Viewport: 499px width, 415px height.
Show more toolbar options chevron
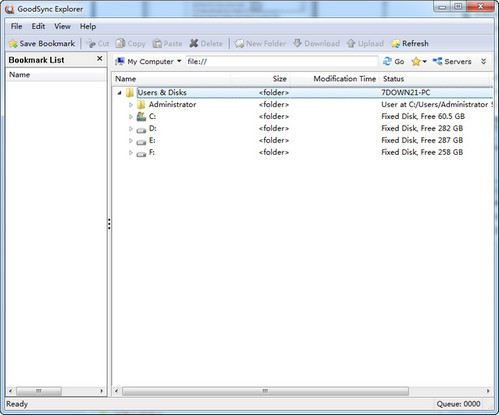tap(484, 61)
